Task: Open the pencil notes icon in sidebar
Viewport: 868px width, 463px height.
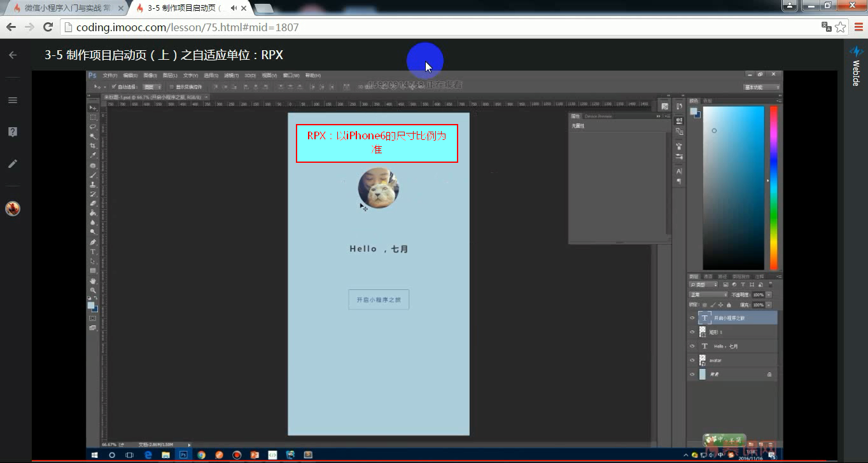Action: (13, 163)
